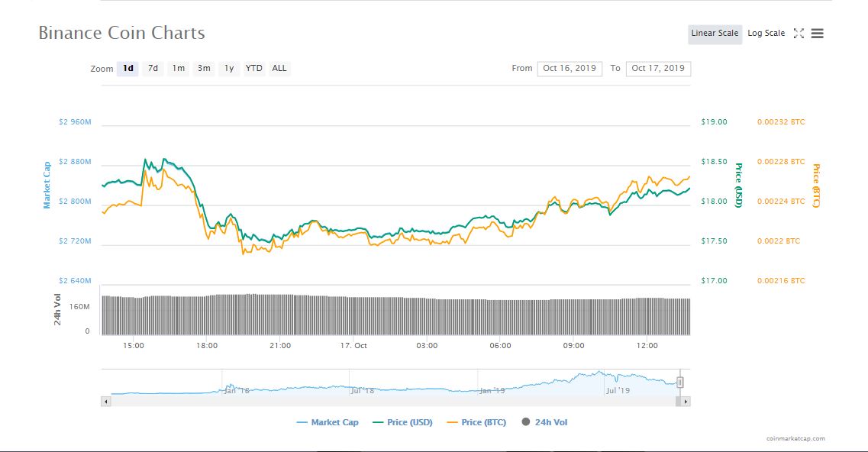This screenshot has height=452, width=868.
Task: Select the 1y zoom range
Action: point(228,68)
